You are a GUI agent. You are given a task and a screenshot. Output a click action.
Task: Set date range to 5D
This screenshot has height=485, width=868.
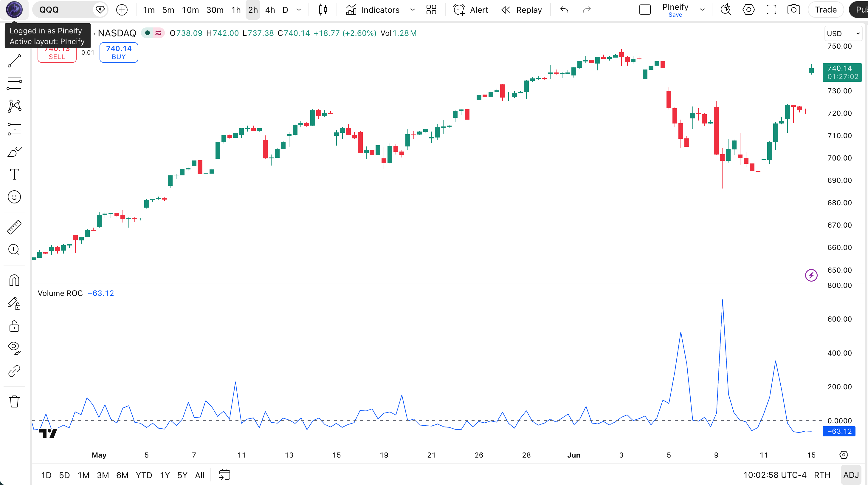coord(64,475)
